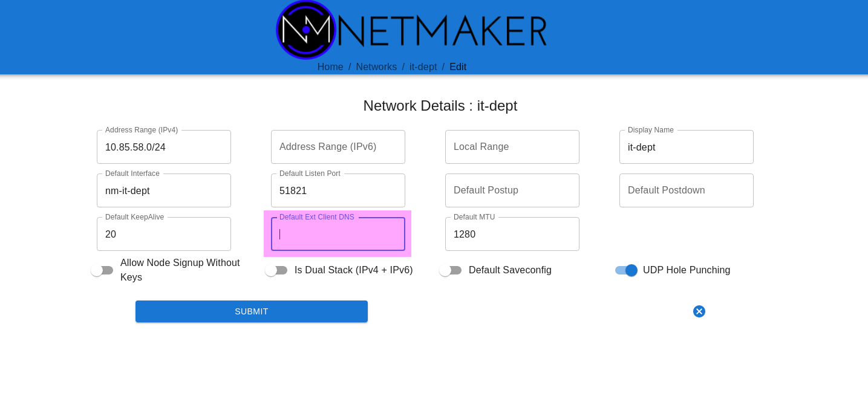Toggle Allow Node Signup Without Keys
Image resolution: width=868 pixels, height=393 pixels.
click(102, 270)
